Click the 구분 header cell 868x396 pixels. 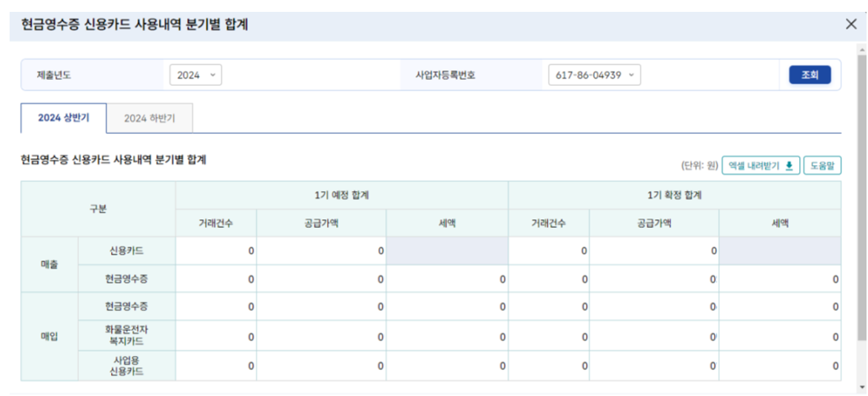[x=98, y=209]
